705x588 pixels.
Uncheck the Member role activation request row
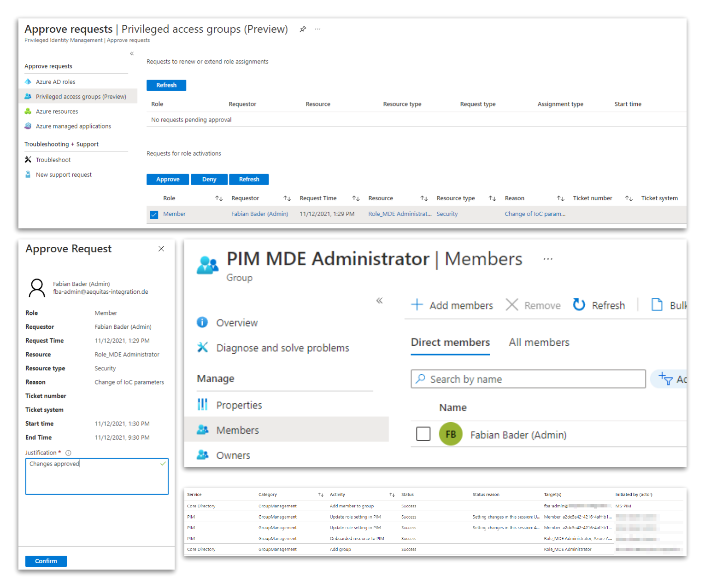[x=154, y=215]
